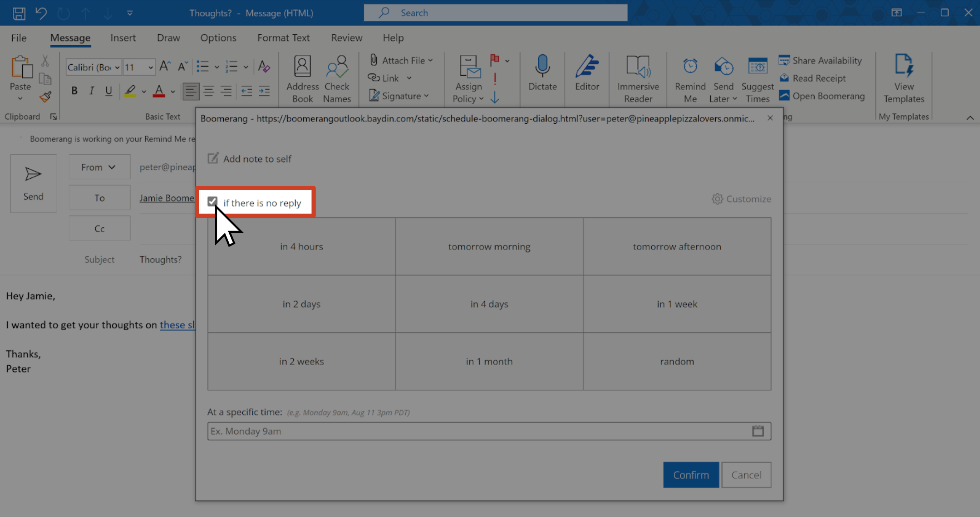Click Increase Indent icon
The height and width of the screenshot is (517, 980).
(x=264, y=91)
